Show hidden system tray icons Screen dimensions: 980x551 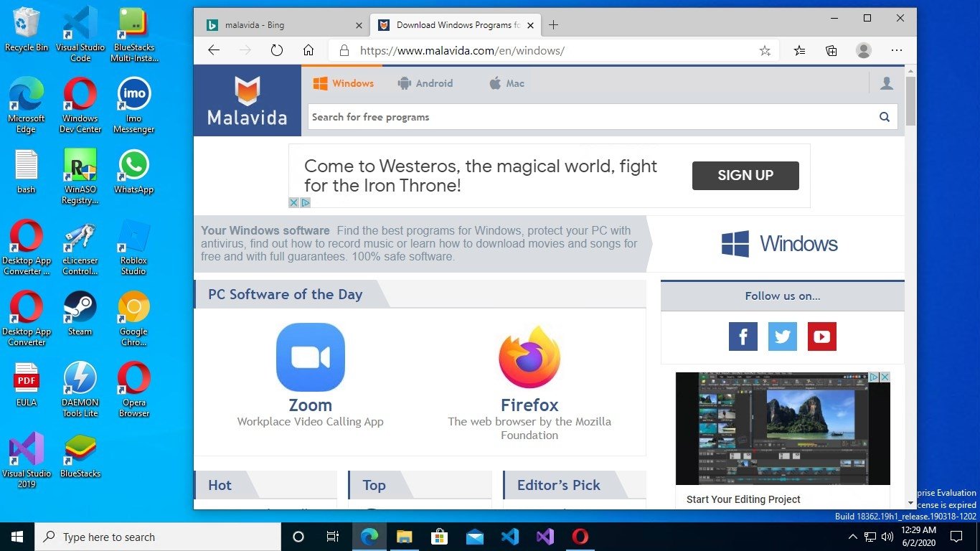tap(853, 537)
